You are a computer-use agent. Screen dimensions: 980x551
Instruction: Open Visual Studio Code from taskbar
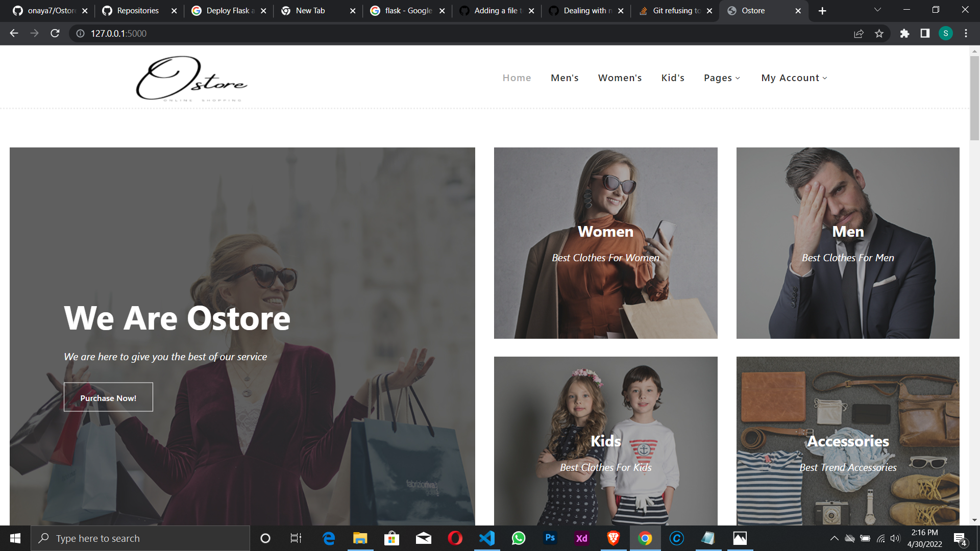(487, 538)
